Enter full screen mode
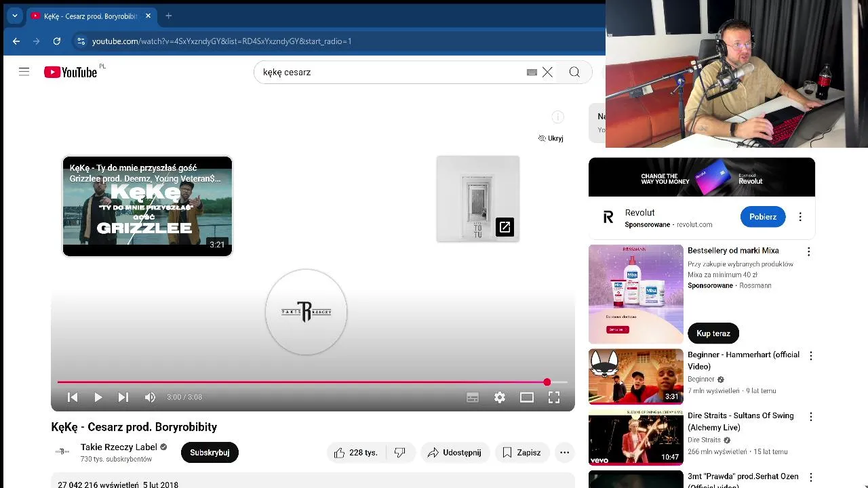Viewport: 868px width, 488px height. [x=554, y=397]
